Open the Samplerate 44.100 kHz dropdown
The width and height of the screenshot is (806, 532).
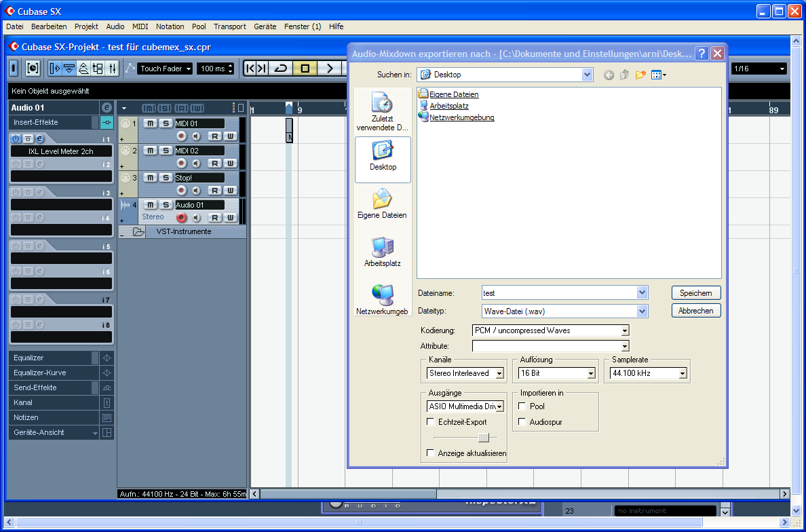(683, 374)
